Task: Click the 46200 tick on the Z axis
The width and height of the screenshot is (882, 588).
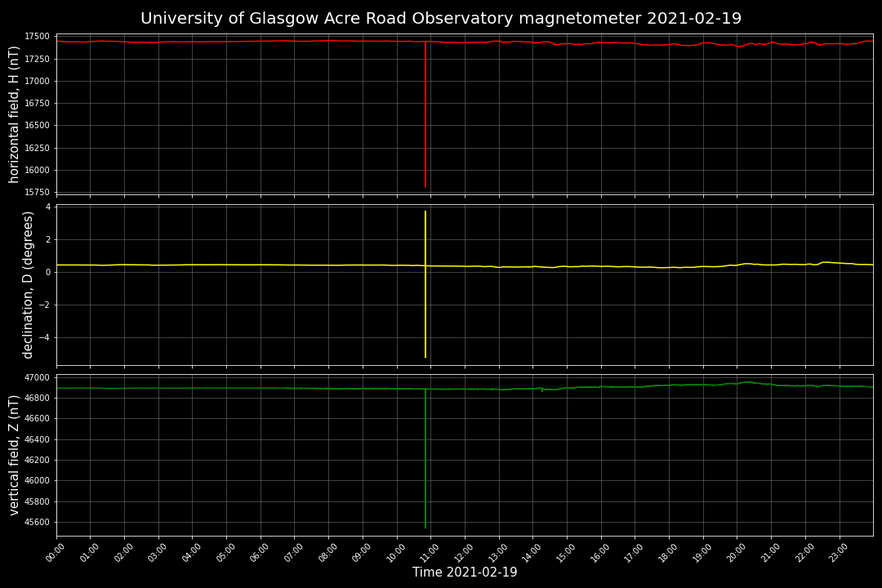Action: tap(37, 461)
